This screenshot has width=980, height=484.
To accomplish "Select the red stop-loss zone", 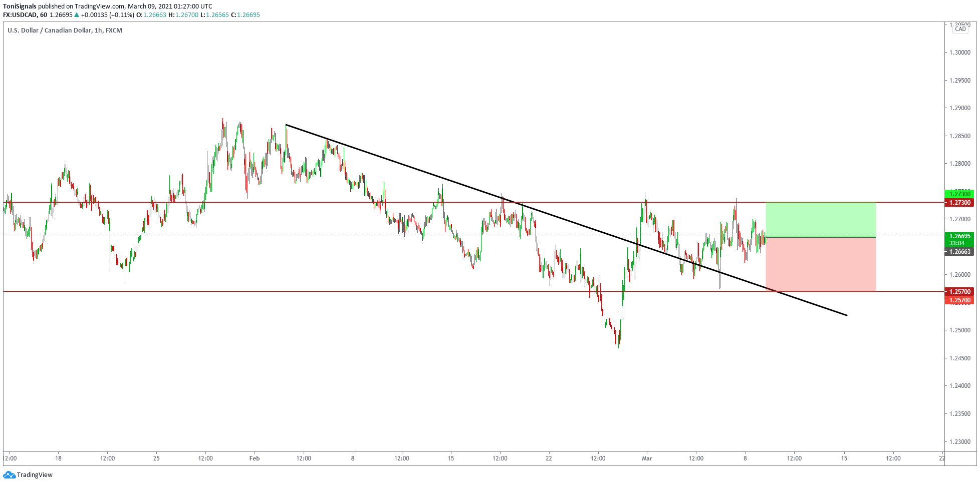I will tap(820, 264).
